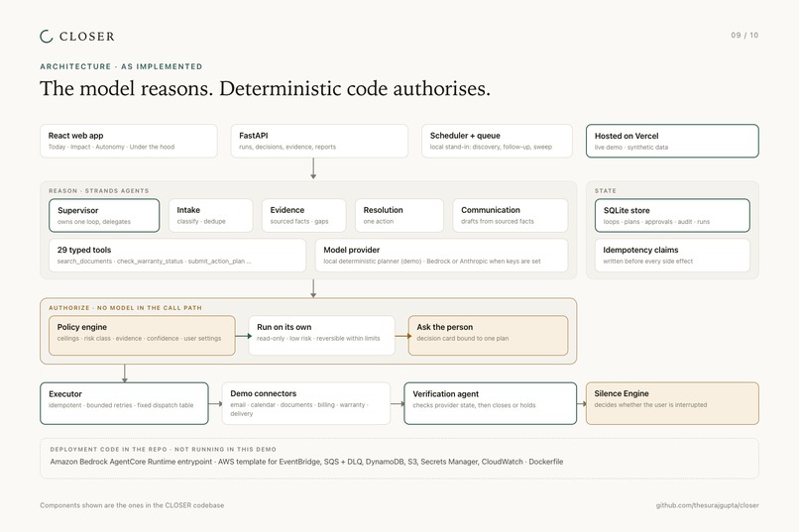Select the SQLite store box
Viewport: 799px width, 532px height.
pos(672,215)
